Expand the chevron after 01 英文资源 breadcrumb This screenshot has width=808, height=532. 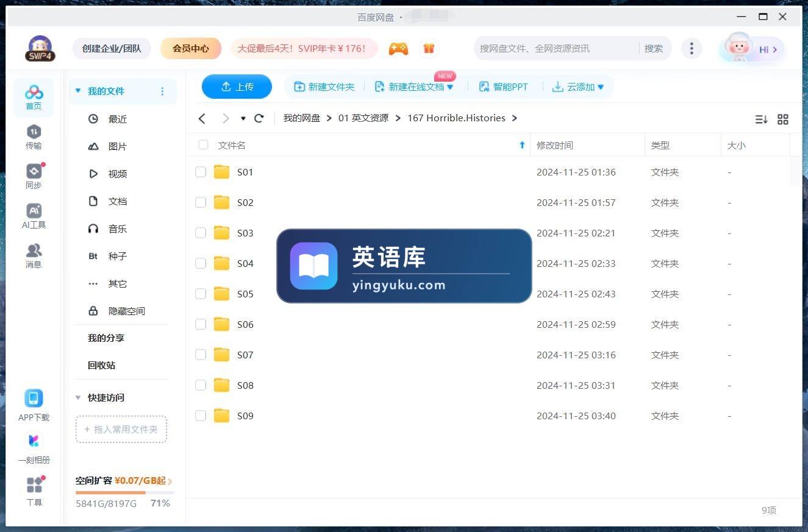tap(398, 118)
